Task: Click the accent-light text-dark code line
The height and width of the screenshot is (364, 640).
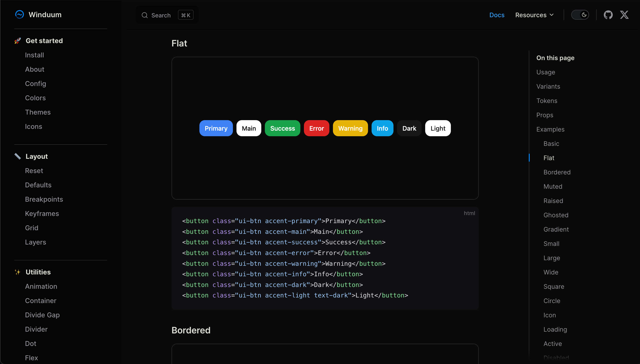Action: tap(295, 295)
